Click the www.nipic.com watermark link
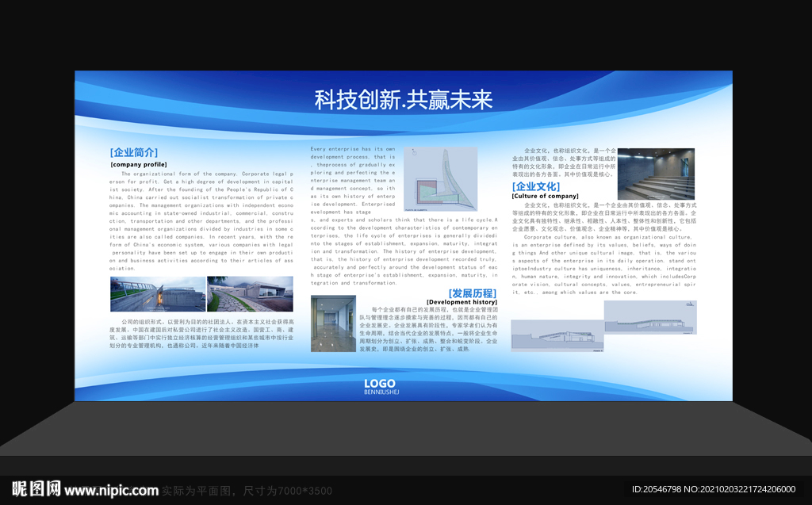 (111, 490)
